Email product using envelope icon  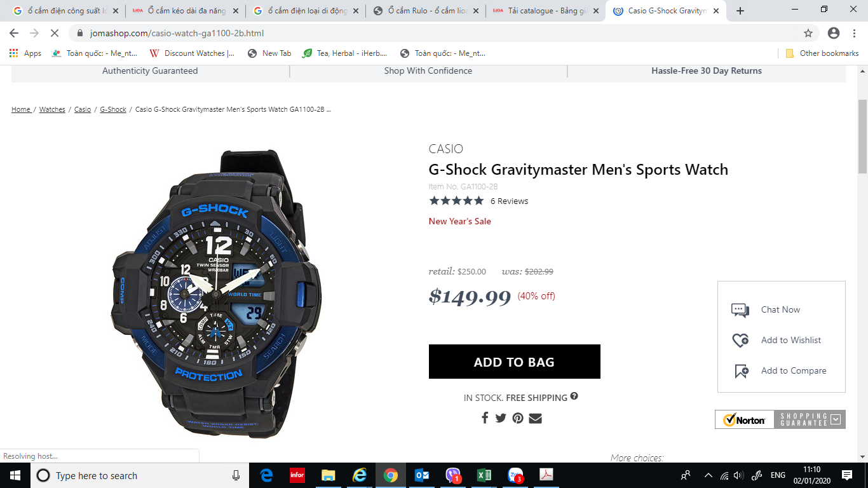(535, 418)
